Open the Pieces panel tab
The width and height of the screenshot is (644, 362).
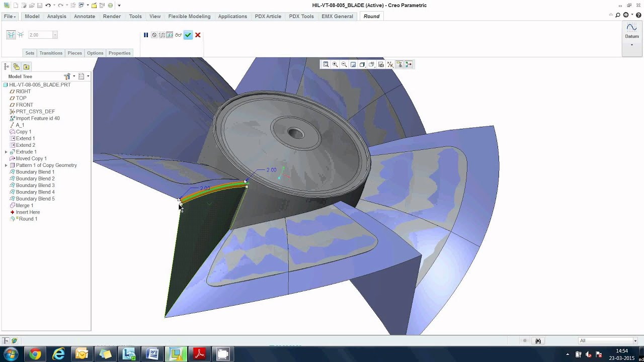click(74, 53)
